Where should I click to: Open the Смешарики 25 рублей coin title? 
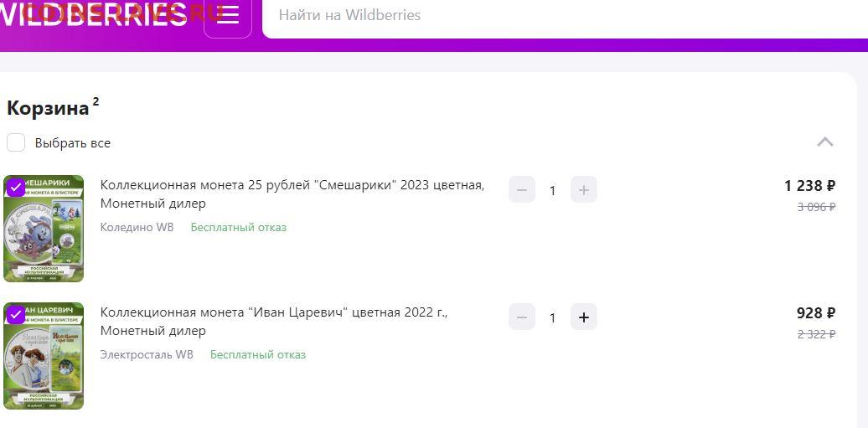(x=292, y=194)
